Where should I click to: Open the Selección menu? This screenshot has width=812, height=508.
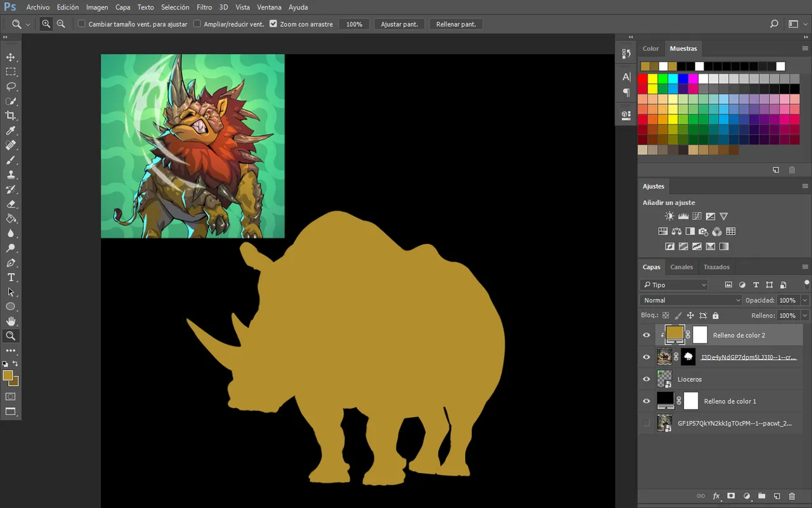tap(175, 7)
